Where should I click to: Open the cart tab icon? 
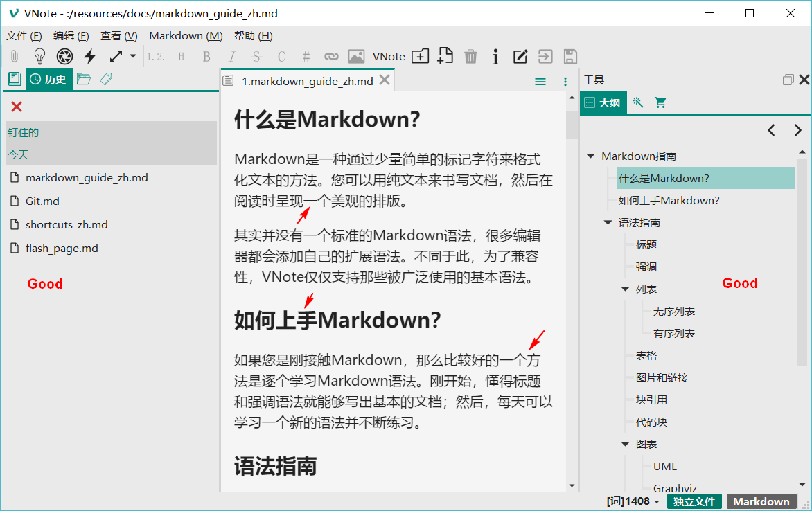660,102
